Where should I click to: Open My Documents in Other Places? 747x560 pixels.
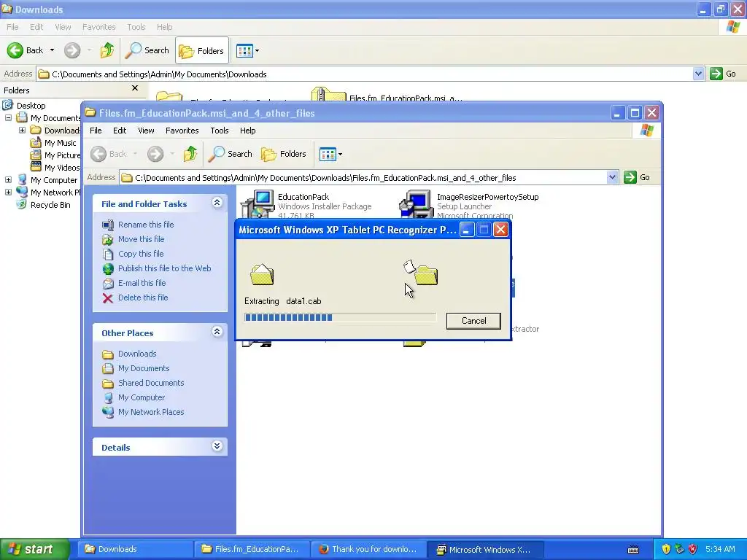pyautogui.click(x=144, y=368)
